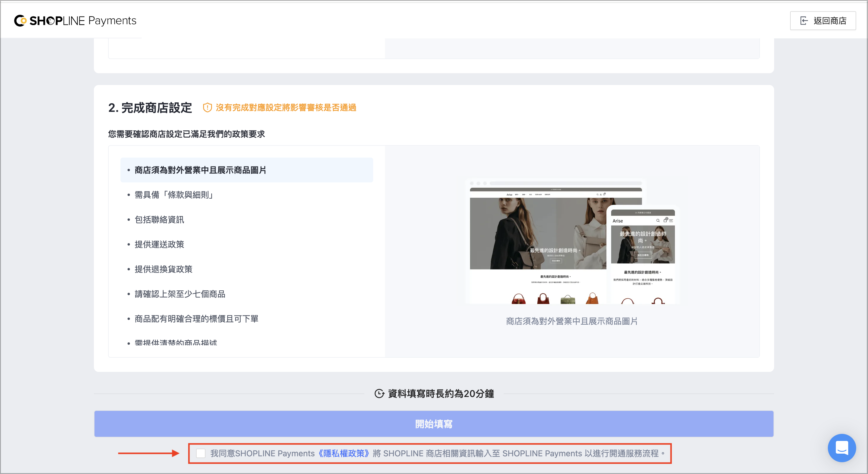This screenshot has width=868, height=474.
Task: Click the image caption 商店須為對外營業中且展示商品圖片
Action: pyautogui.click(x=572, y=321)
